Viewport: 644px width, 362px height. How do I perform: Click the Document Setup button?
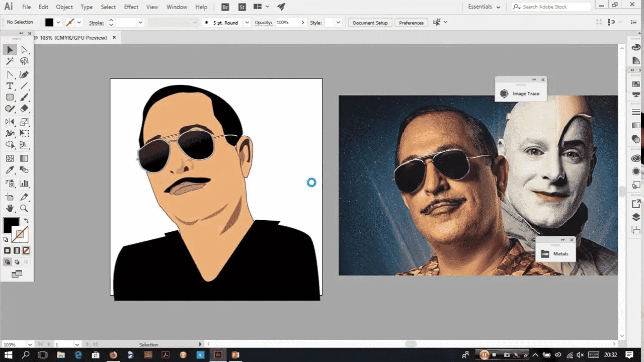[370, 23]
